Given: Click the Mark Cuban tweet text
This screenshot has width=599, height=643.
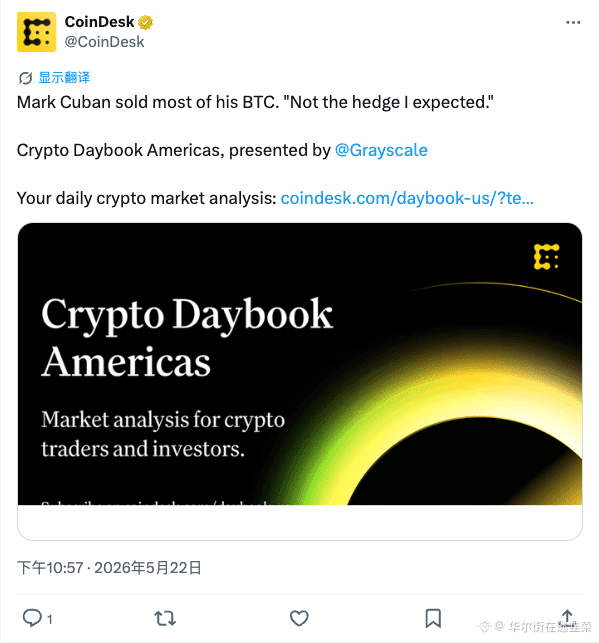Looking at the screenshot, I should pyautogui.click(x=255, y=102).
